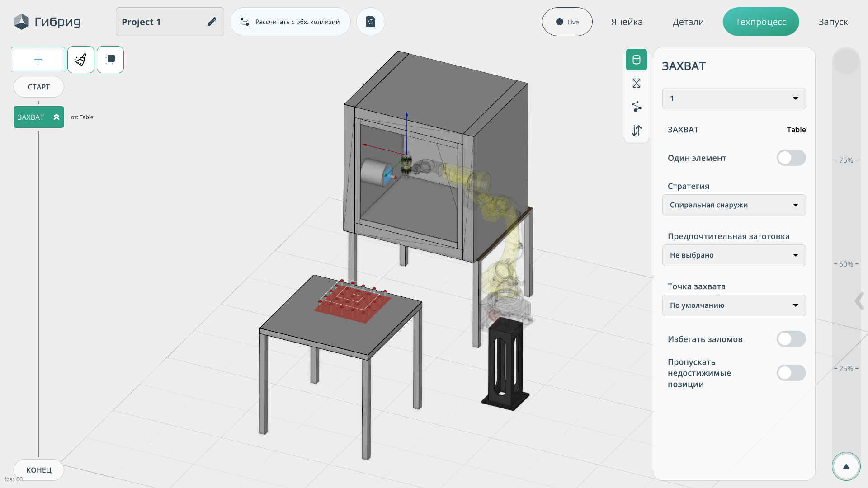Select the green cylinder icon in side toolbar
Screen dimensions: 868x488
point(636,60)
